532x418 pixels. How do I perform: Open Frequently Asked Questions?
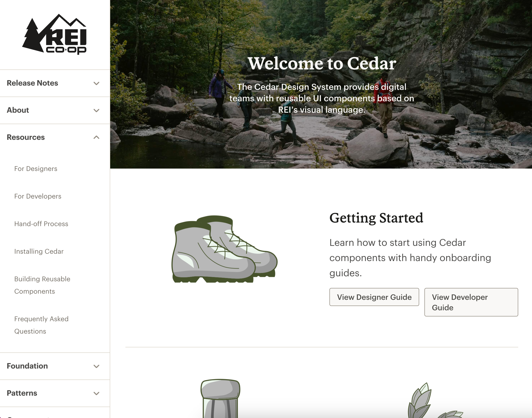(x=41, y=325)
